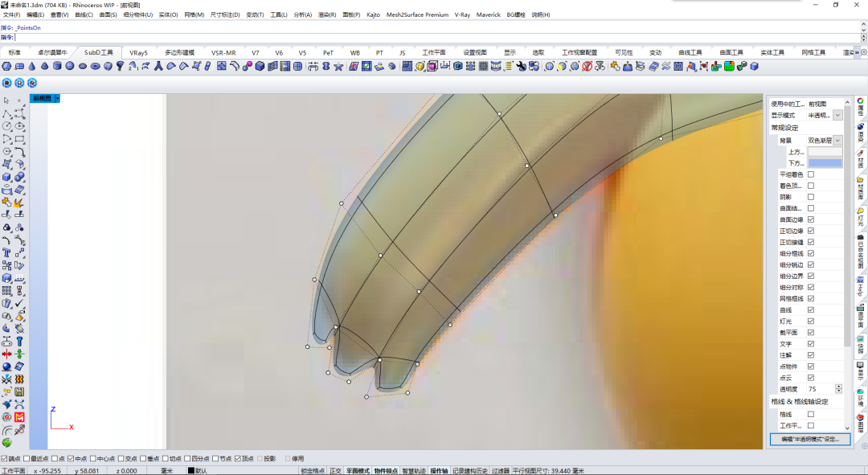Open the 前视图 viewport title dropdown arrow
The width and height of the screenshot is (868, 475).
[57, 98]
